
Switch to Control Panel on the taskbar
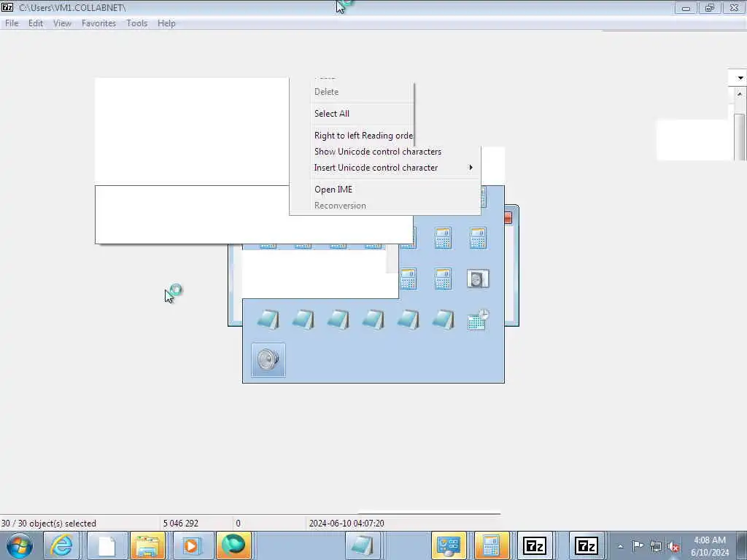(449, 545)
